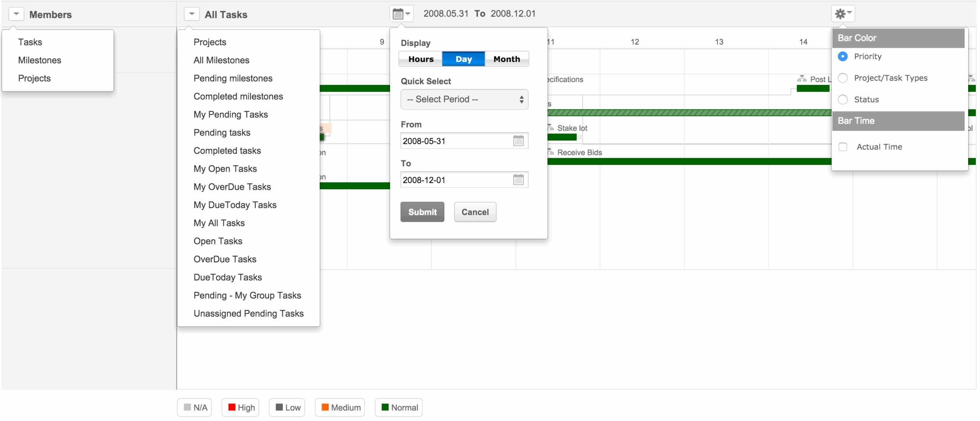Image resolution: width=980 pixels, height=421 pixels.
Task: Click the calendar icon in the To field
Action: pos(519,180)
